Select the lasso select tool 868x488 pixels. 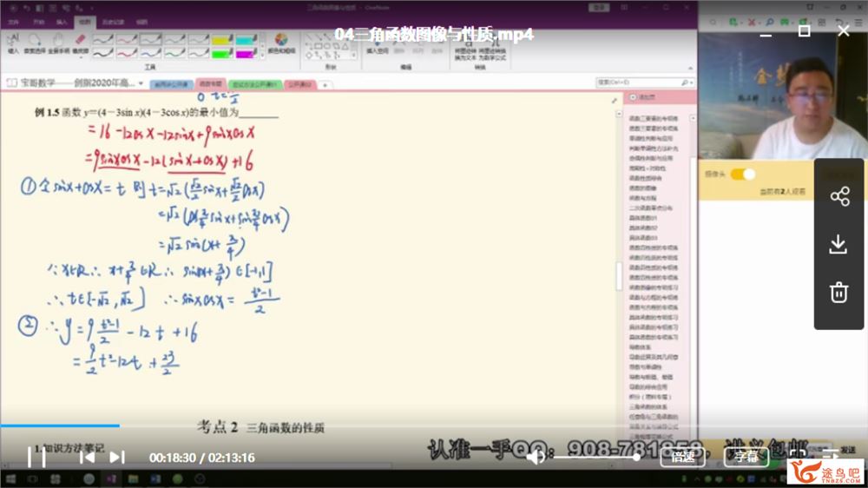click(x=35, y=43)
